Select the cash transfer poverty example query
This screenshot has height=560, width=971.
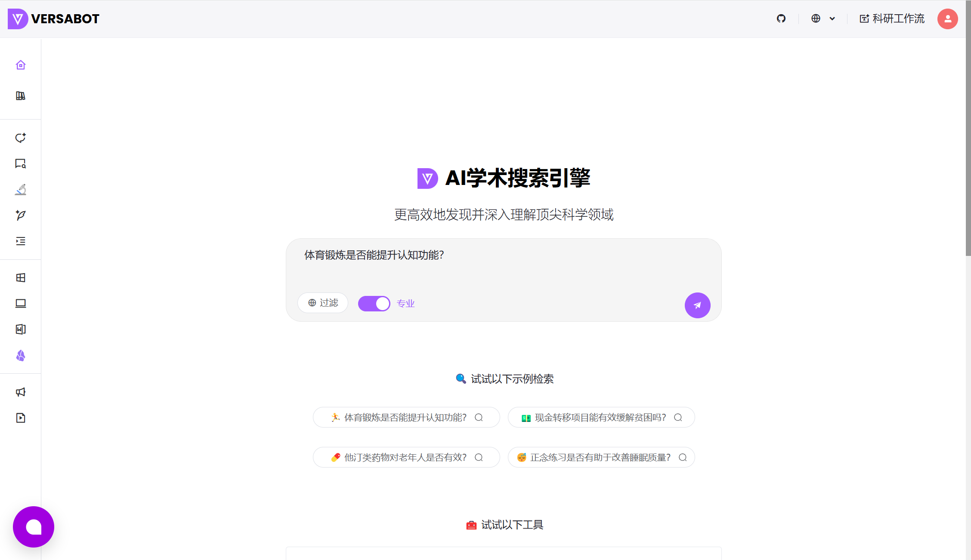(601, 417)
